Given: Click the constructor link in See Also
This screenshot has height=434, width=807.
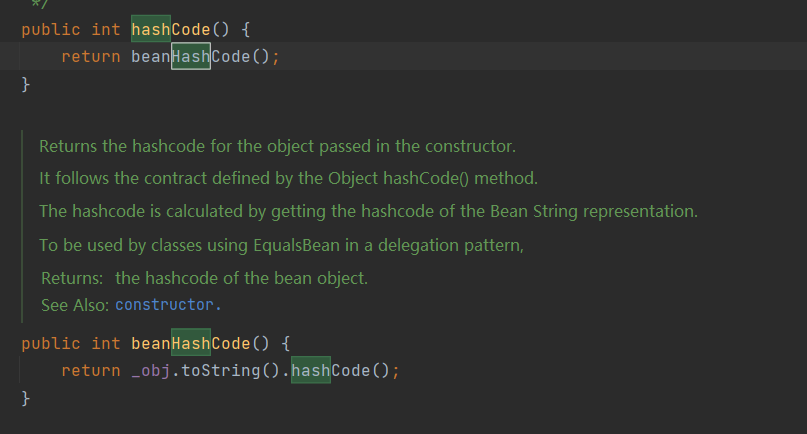Looking at the screenshot, I should tap(164, 304).
